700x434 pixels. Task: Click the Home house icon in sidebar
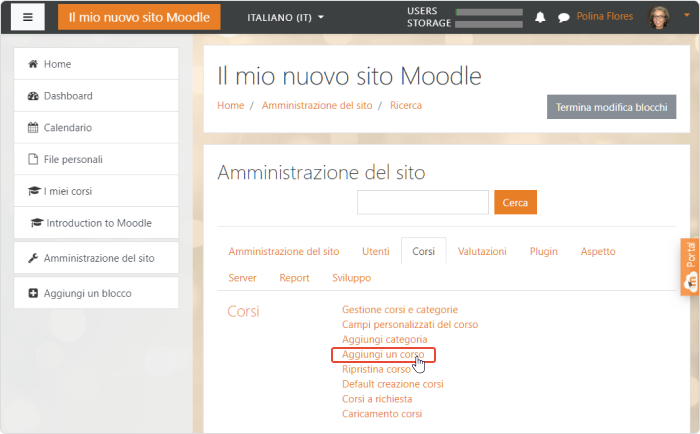click(33, 64)
